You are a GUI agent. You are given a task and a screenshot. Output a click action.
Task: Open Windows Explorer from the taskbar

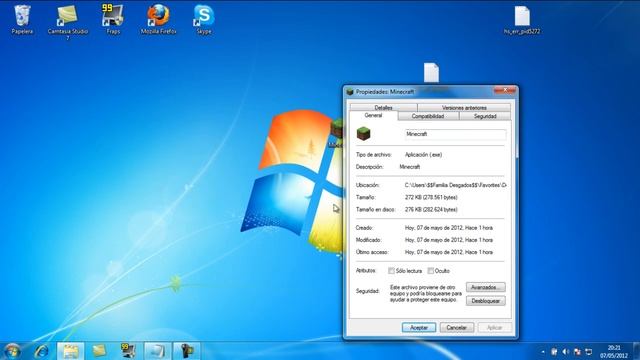[x=70, y=351]
